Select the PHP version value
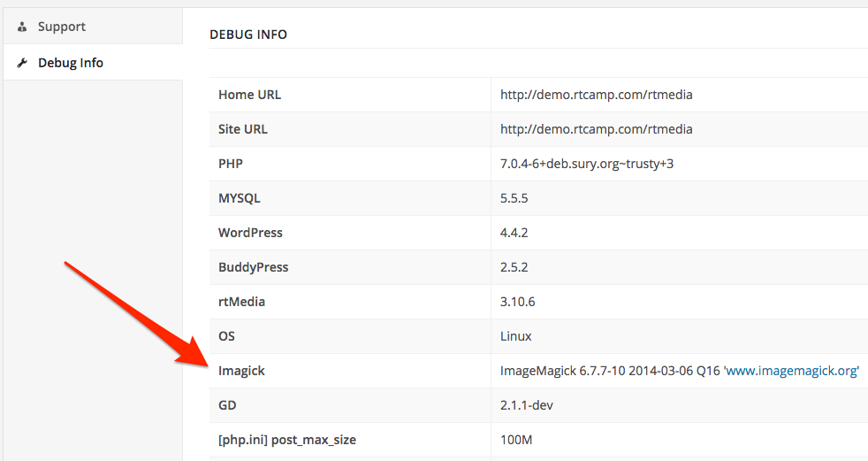Screen dimensions: 868x461 point(586,164)
